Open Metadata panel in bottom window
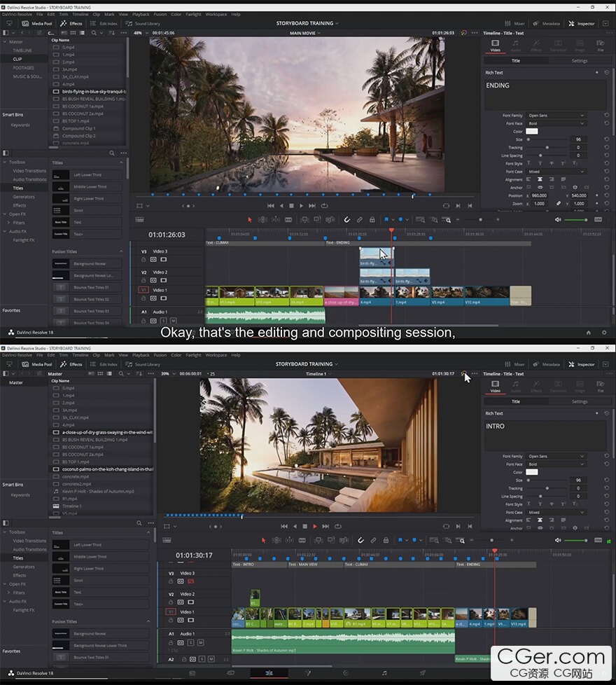Image resolution: width=616 pixels, height=685 pixels. click(x=546, y=364)
